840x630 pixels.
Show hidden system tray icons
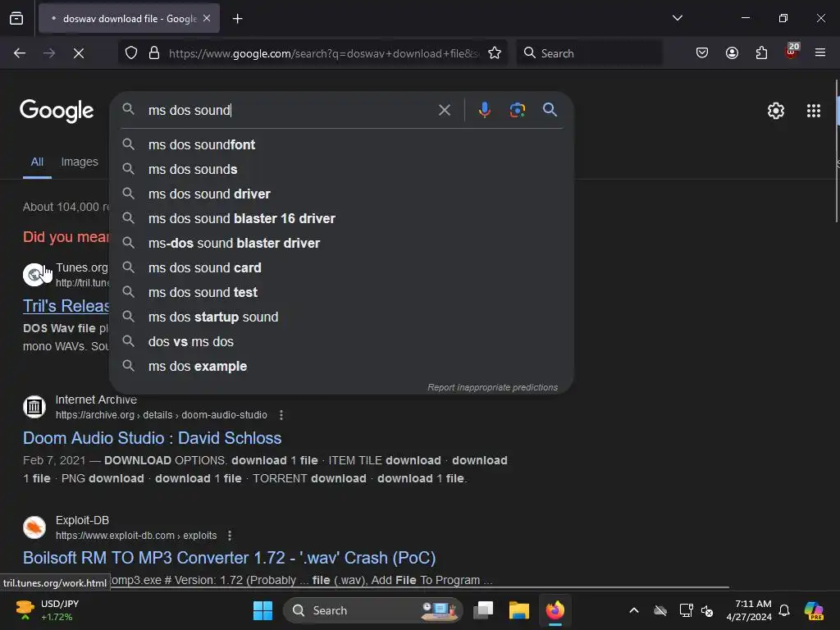pos(634,610)
